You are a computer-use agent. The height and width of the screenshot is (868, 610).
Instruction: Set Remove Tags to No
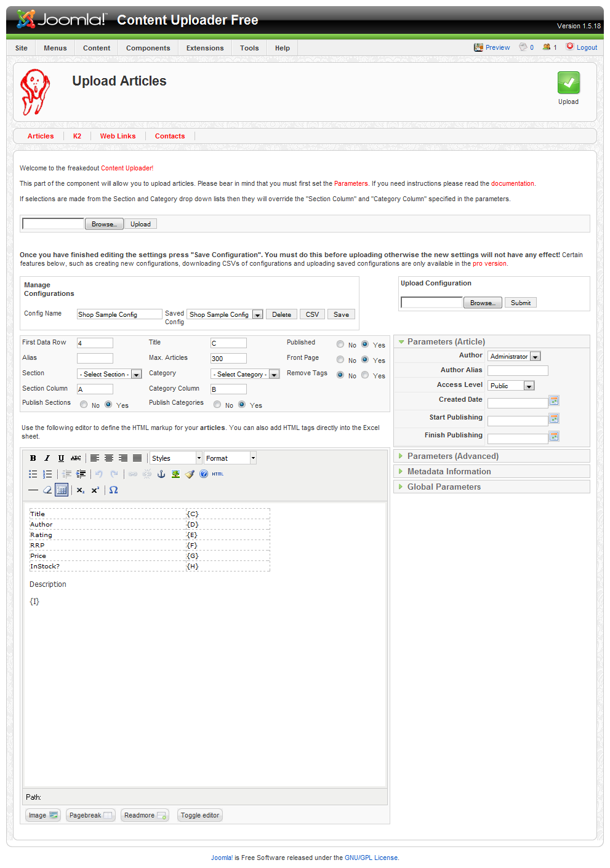pyautogui.click(x=340, y=375)
